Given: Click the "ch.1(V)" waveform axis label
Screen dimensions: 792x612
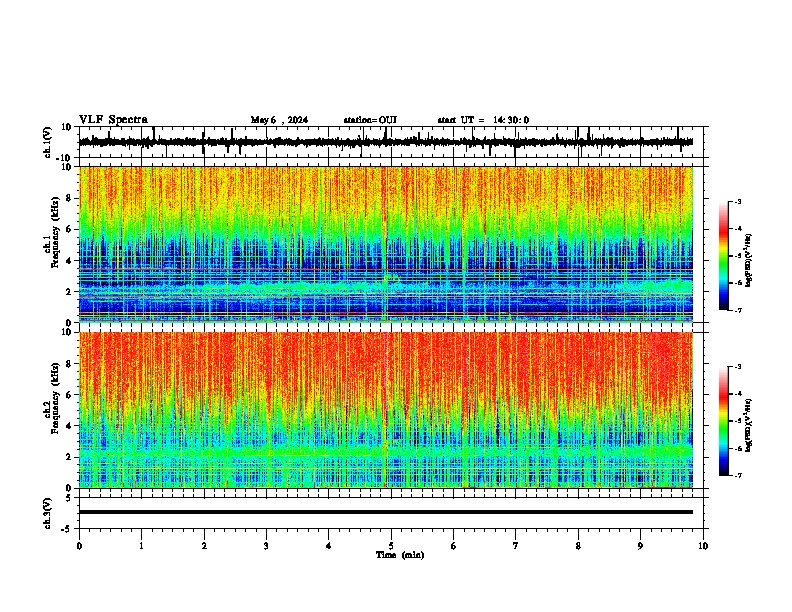Looking at the screenshot, I should click(48, 142).
